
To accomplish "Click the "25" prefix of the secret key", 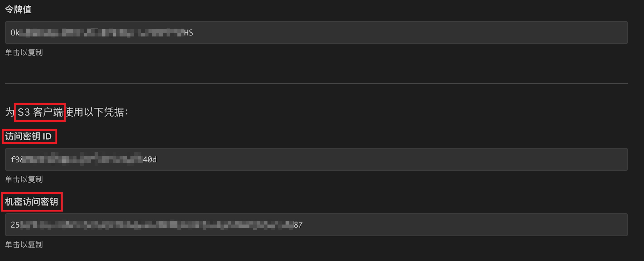I will tap(15, 225).
